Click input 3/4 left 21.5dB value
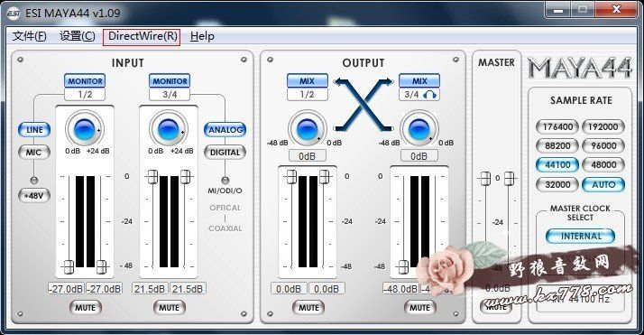The width and height of the screenshot is (644, 335). 150,289
